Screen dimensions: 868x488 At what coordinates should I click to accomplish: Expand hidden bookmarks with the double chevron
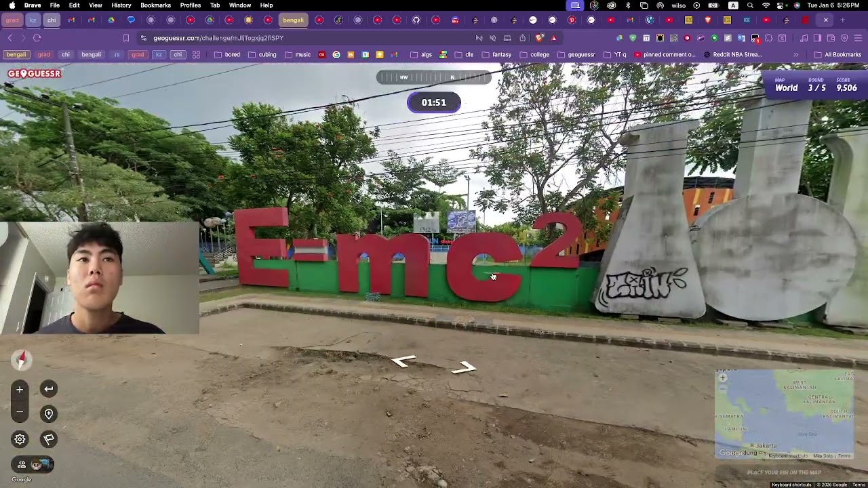(x=796, y=54)
